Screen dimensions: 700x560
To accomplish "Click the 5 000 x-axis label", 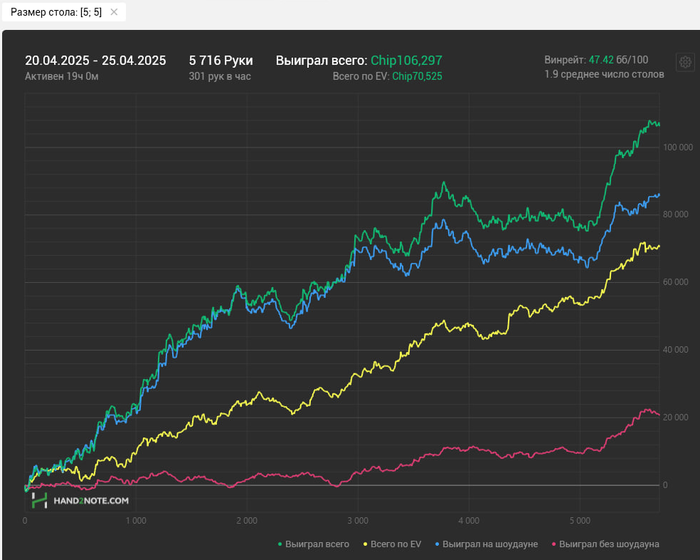I will click(x=580, y=521).
